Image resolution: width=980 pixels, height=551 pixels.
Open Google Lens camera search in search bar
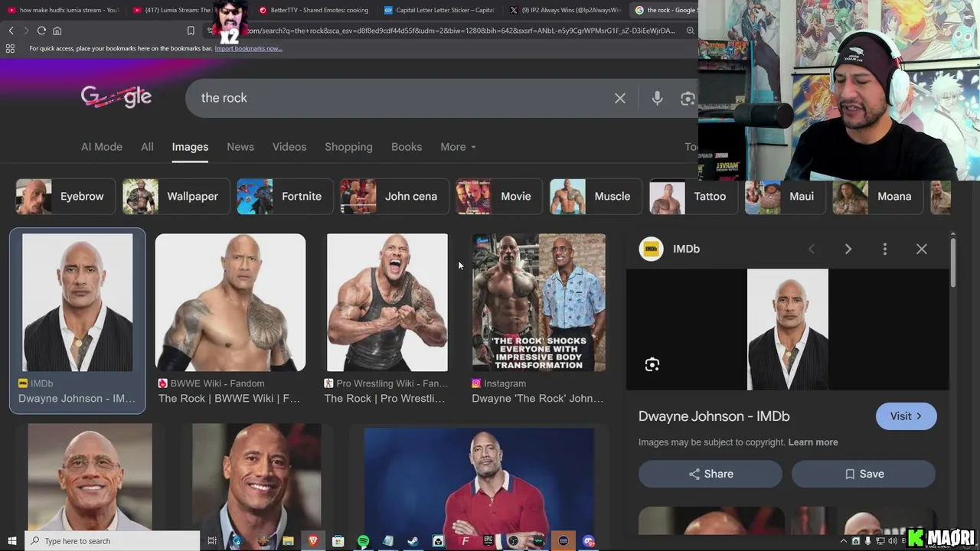pyautogui.click(x=688, y=98)
